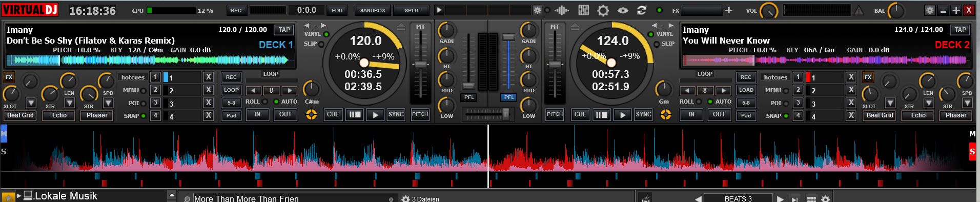Open the waveform display options icon

(562, 10)
